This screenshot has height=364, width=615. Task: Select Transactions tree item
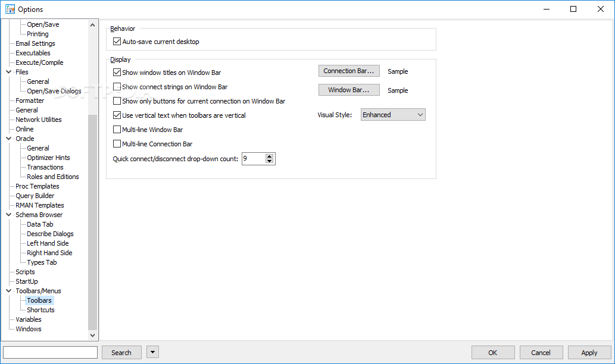point(45,167)
